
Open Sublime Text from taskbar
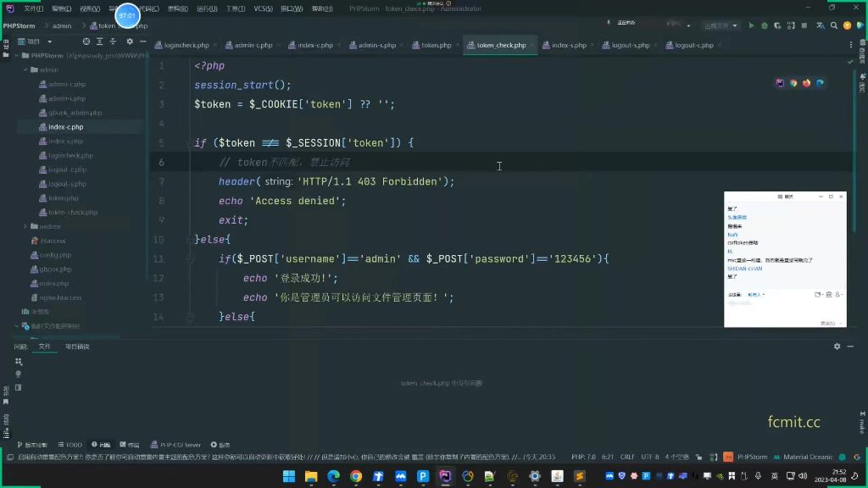coord(580,476)
